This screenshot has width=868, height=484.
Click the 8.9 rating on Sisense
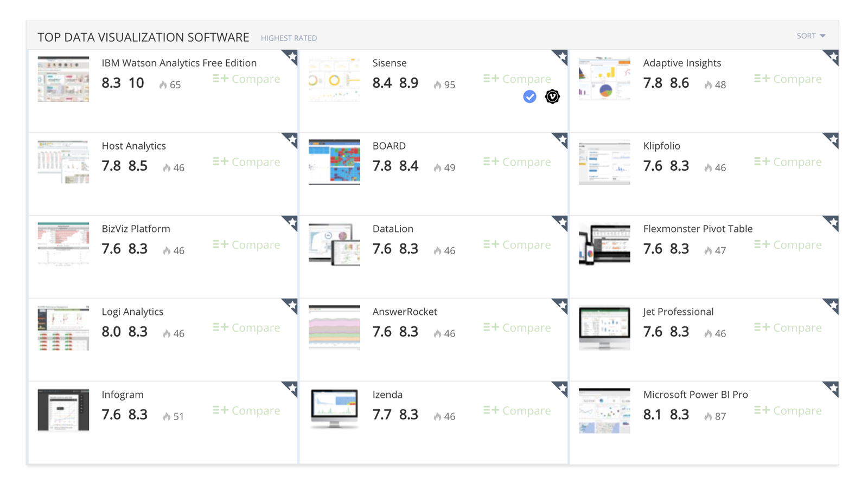(x=409, y=83)
